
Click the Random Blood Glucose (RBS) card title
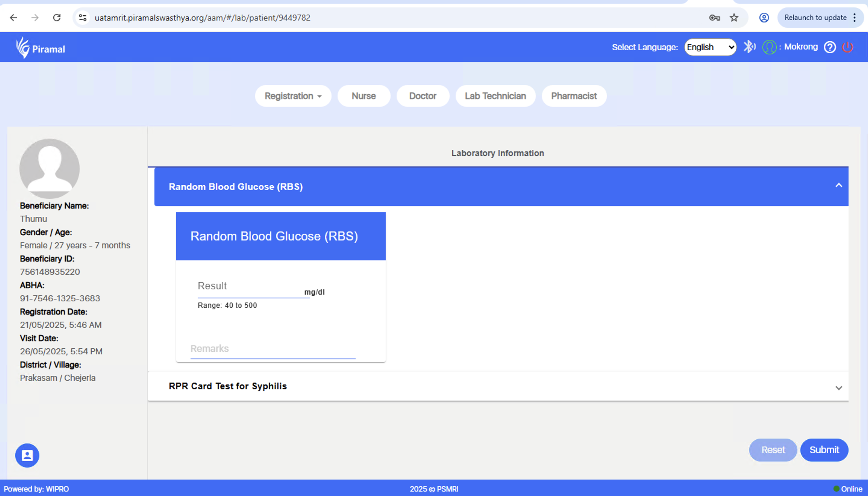(274, 236)
